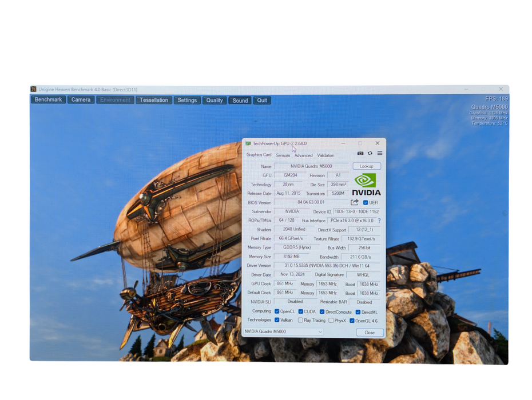Click the Release Date value Aug 11, 2015
Image resolution: width=532 pixels, height=400 pixels.
coord(288,193)
